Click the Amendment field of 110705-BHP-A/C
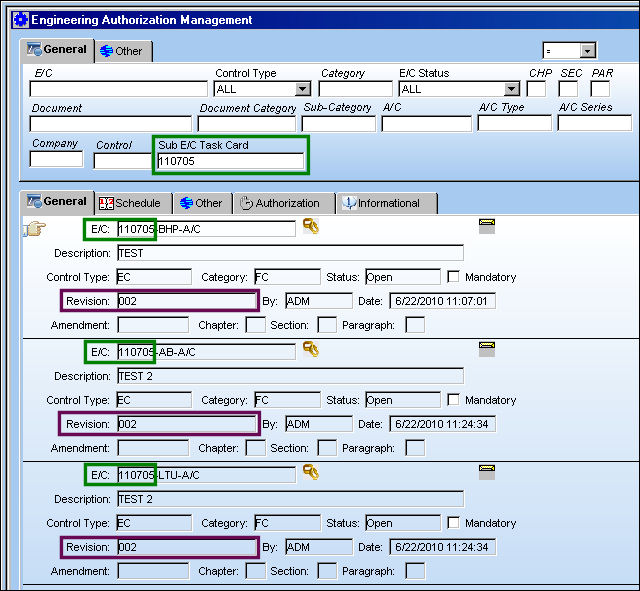640x591 pixels. tap(153, 325)
